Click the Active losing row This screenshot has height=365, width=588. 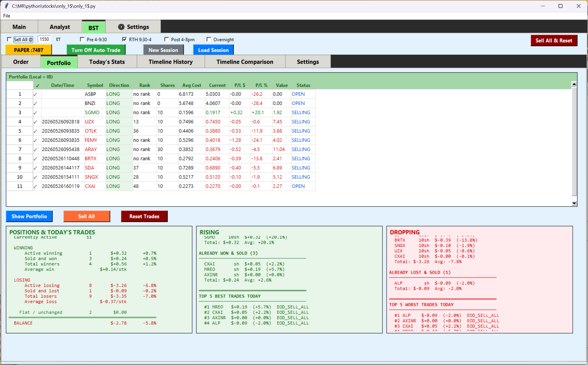pyautogui.click(x=90, y=285)
